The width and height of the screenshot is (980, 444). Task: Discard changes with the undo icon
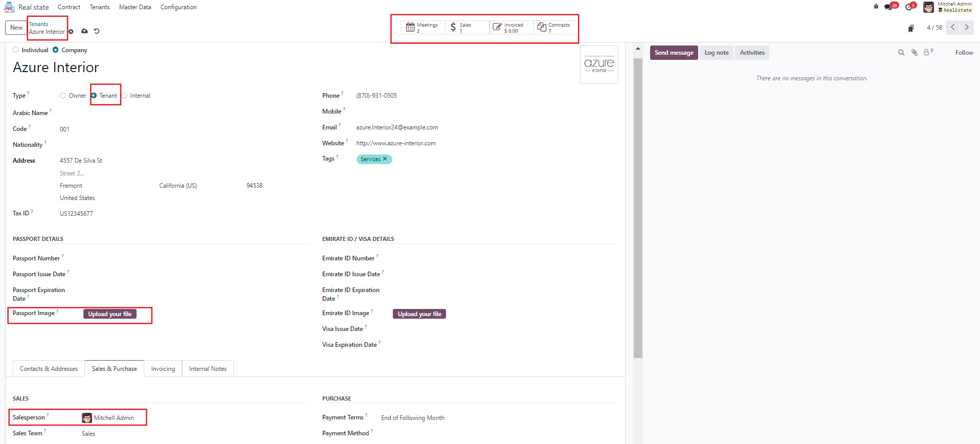click(97, 31)
